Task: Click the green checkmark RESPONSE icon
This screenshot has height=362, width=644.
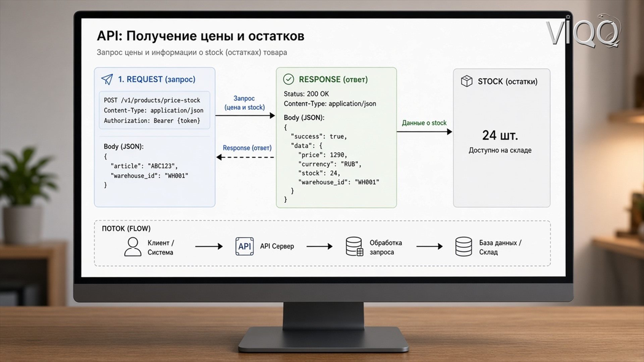Action: 288,79
